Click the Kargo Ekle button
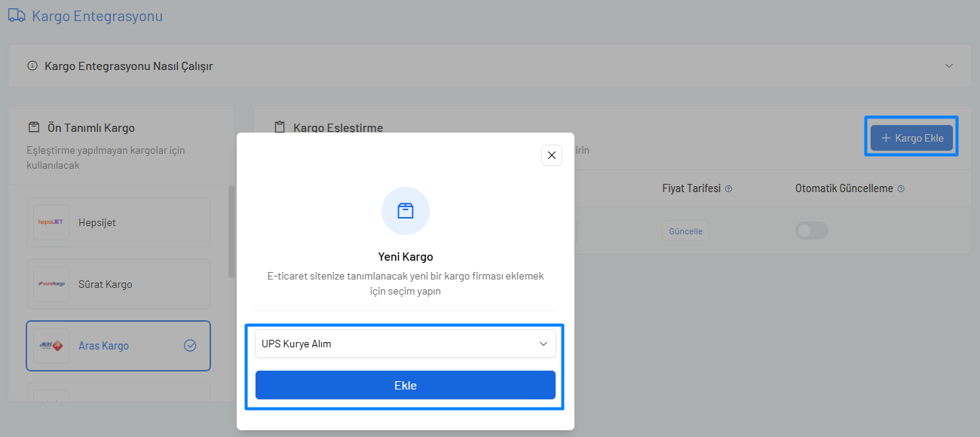The width and height of the screenshot is (980, 437). point(912,138)
